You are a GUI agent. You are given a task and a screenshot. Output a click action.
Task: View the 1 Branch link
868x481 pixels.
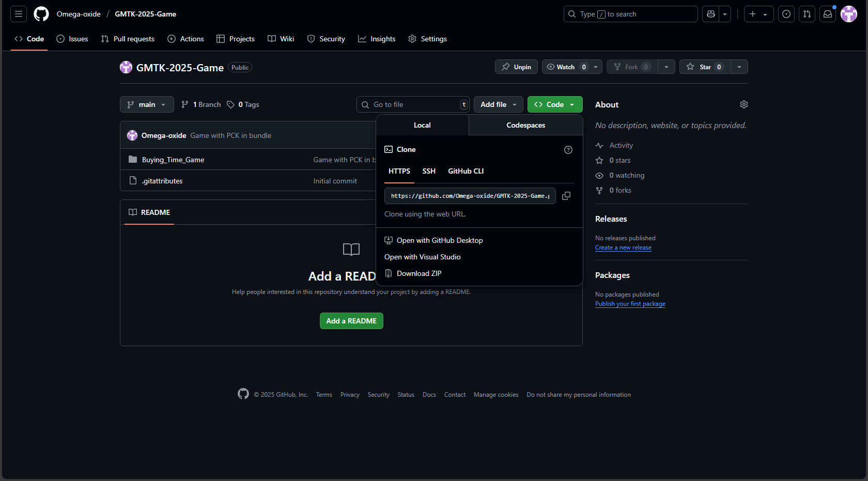[x=201, y=104]
